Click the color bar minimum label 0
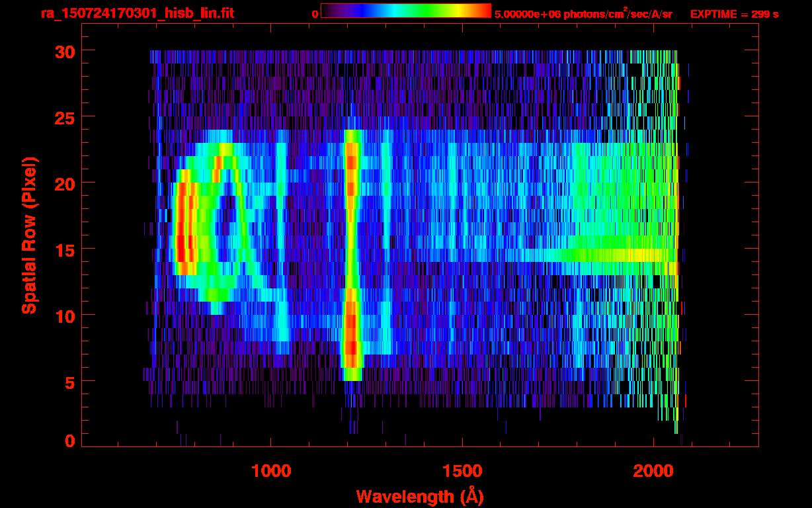Viewport: 812px width, 508px height. (x=315, y=14)
